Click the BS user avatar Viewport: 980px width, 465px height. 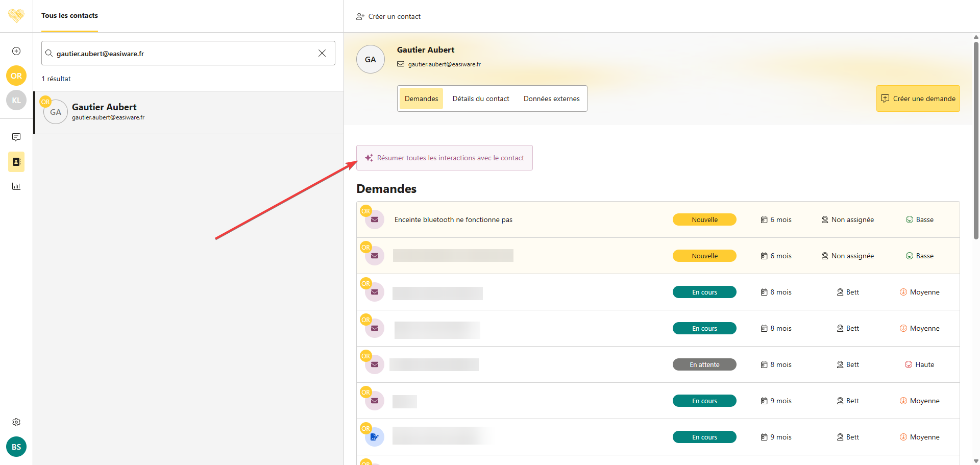tap(16, 447)
